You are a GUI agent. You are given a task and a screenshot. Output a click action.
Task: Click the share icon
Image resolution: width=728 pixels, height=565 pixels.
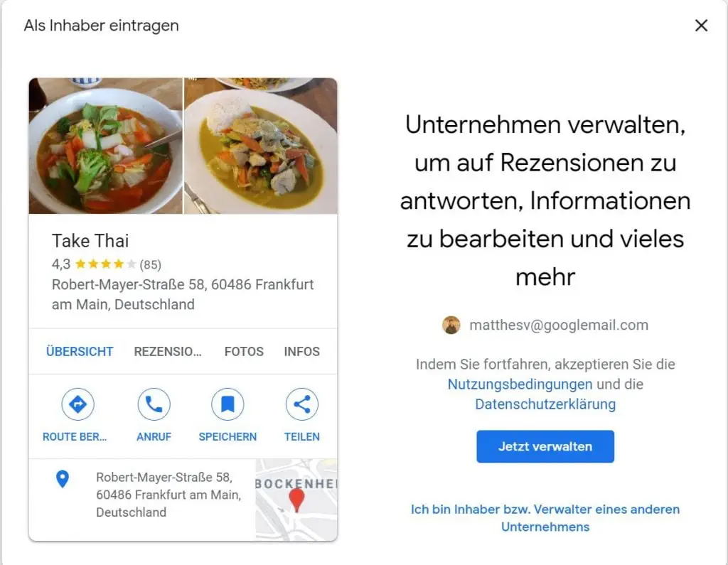click(301, 404)
